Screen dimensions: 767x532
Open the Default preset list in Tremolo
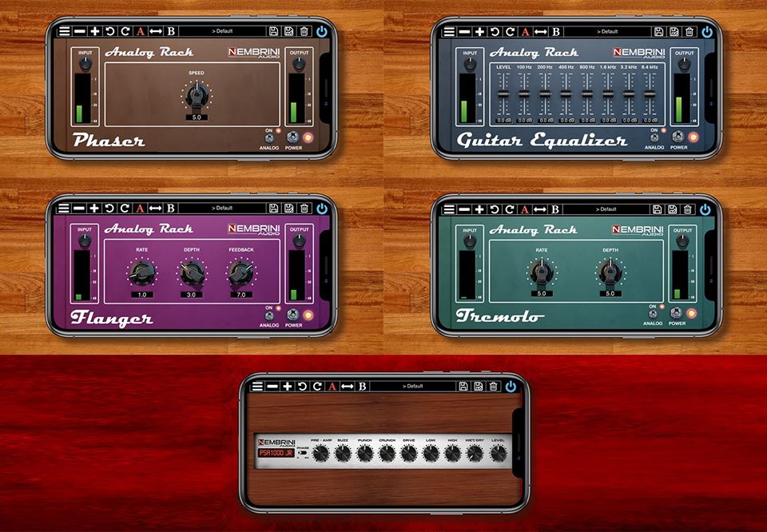tap(606, 209)
